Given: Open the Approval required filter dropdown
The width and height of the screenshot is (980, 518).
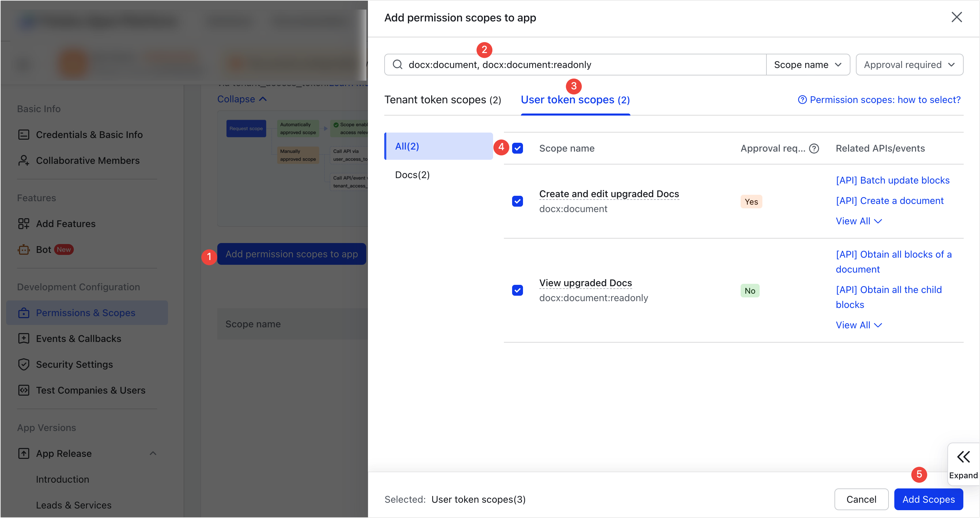Looking at the screenshot, I should [909, 65].
